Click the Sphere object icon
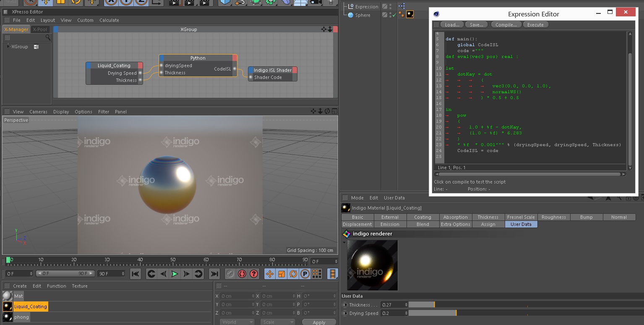 click(x=351, y=15)
